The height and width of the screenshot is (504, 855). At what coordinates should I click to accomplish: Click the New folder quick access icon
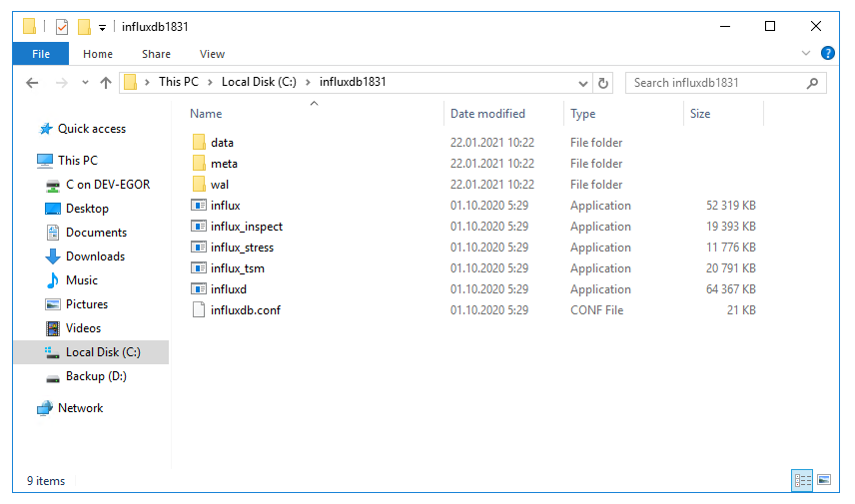click(x=84, y=27)
